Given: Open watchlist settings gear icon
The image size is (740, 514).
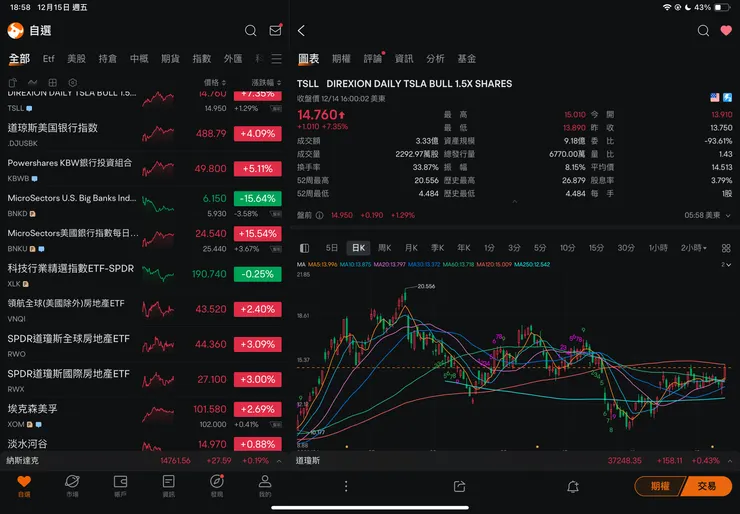Looking at the screenshot, I should point(73,83).
